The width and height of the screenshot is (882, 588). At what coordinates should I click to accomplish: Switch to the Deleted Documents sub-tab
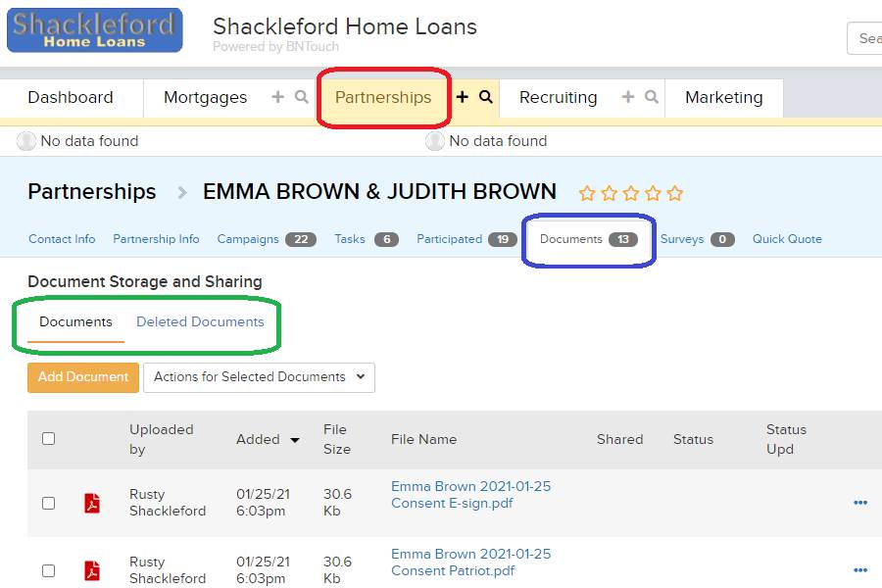(200, 321)
